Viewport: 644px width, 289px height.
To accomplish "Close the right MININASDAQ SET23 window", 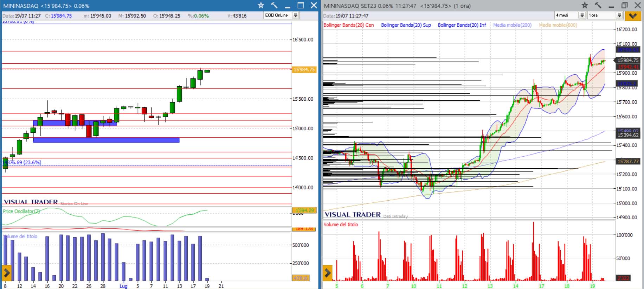I will [638, 5].
